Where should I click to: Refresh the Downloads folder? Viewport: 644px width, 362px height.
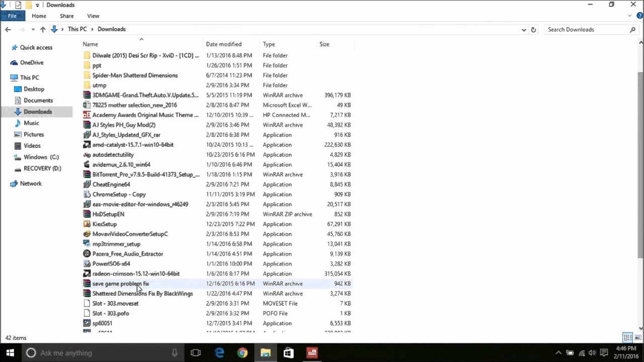[533, 30]
